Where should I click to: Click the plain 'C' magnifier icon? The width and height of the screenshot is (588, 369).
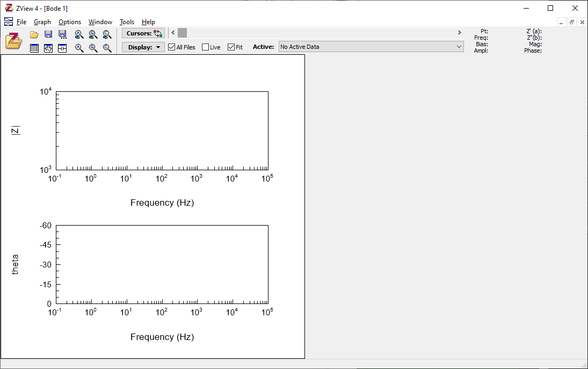point(107,48)
